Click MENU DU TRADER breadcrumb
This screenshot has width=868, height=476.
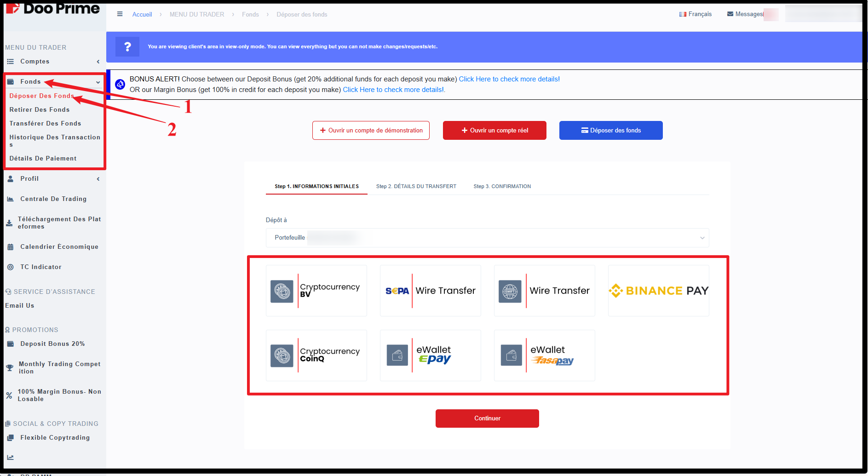[x=197, y=15]
